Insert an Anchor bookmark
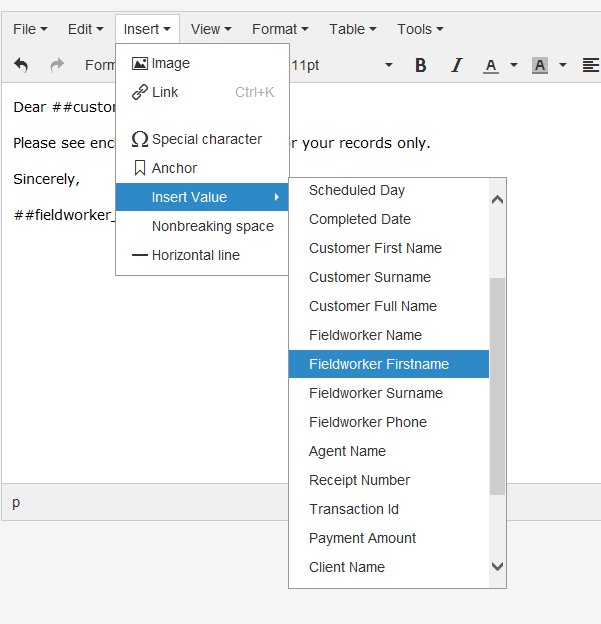 (174, 168)
